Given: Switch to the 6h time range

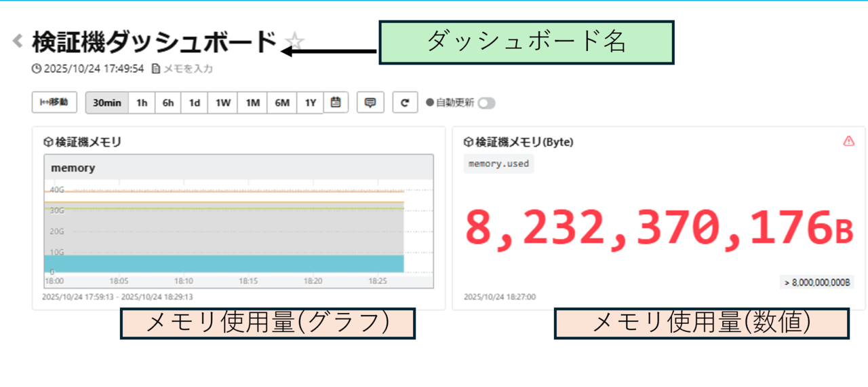Looking at the screenshot, I should pyautogui.click(x=168, y=103).
